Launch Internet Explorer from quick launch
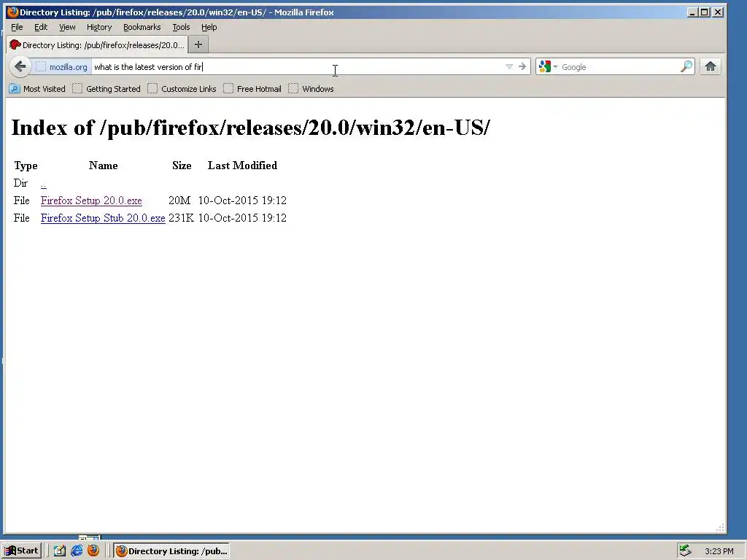Screen dimensions: 747x560 pos(77,551)
